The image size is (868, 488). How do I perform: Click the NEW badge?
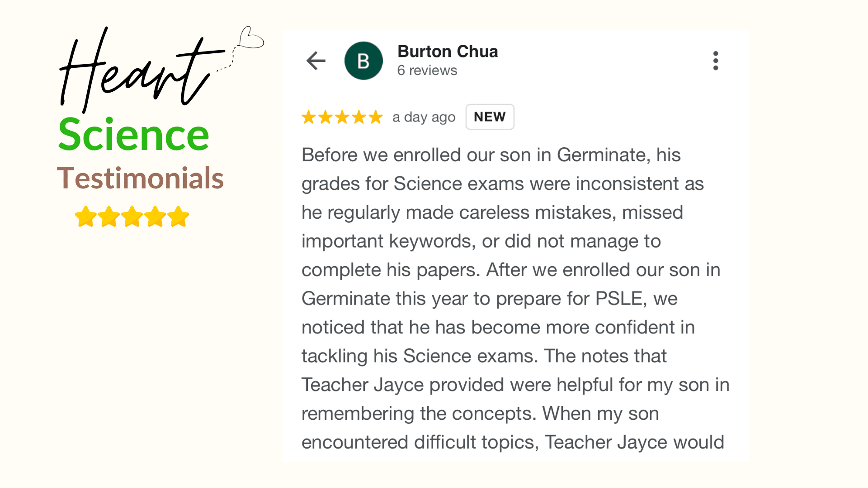pyautogui.click(x=490, y=117)
